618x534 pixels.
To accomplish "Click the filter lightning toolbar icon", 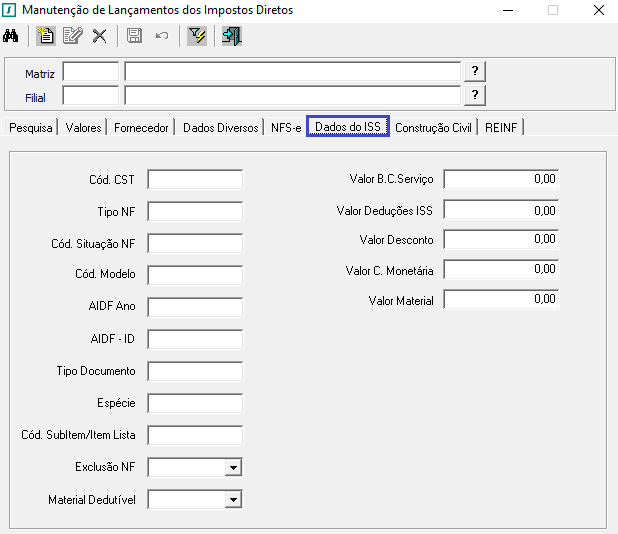I will (196, 37).
